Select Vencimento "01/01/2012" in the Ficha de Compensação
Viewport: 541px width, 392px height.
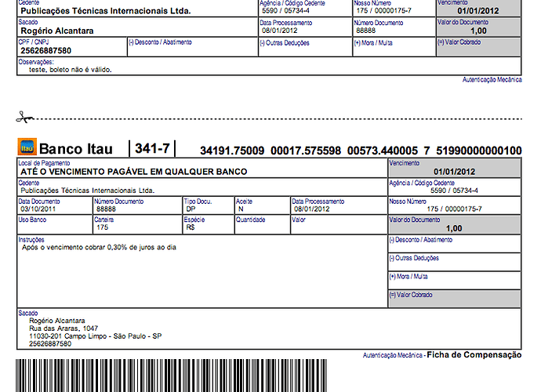tap(455, 172)
